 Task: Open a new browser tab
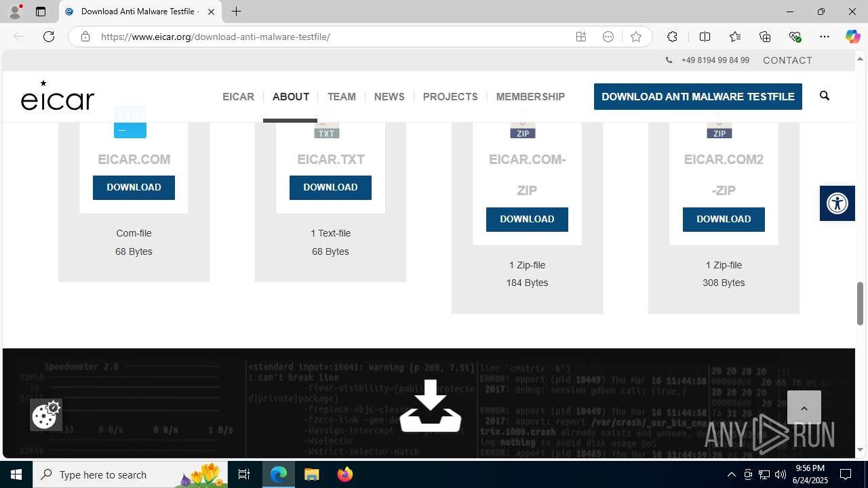pyautogui.click(x=236, y=12)
